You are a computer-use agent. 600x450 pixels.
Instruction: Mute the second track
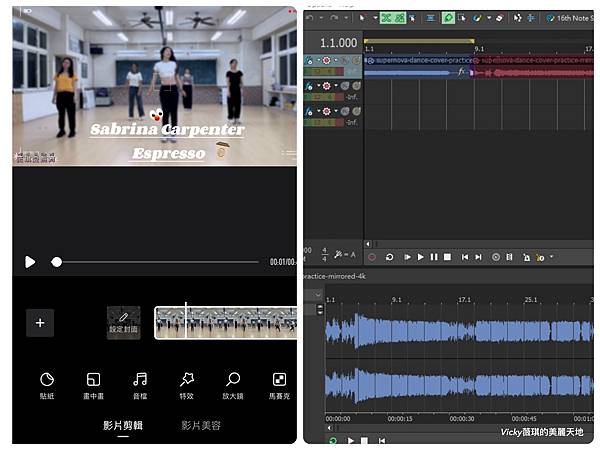[x=345, y=86]
